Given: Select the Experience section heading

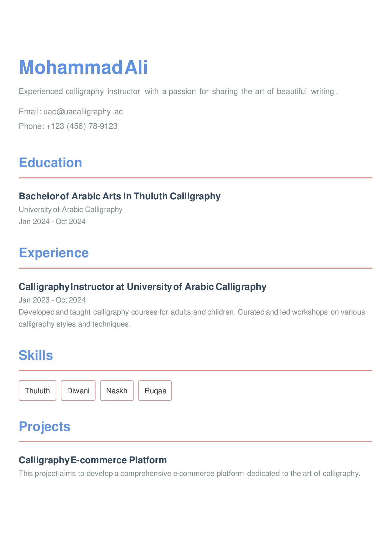Looking at the screenshot, I should click(x=54, y=253).
